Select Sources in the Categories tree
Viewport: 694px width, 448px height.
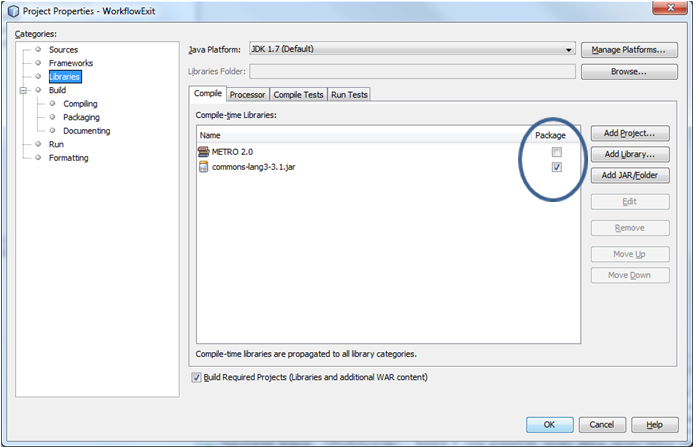pos(63,49)
